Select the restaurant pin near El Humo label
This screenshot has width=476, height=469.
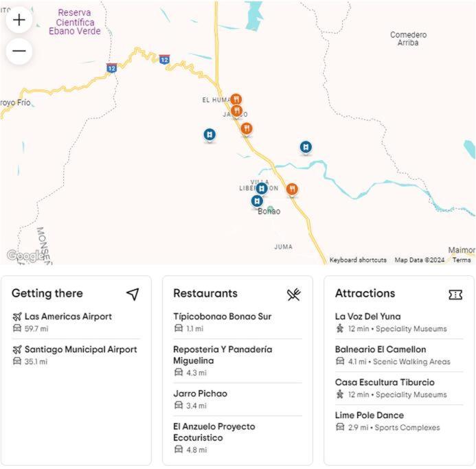(x=236, y=100)
